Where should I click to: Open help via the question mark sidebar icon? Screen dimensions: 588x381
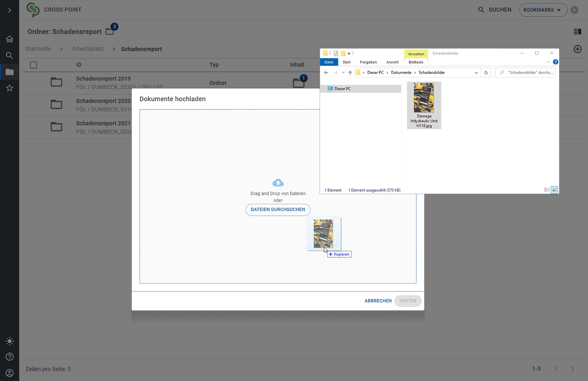[10, 357]
